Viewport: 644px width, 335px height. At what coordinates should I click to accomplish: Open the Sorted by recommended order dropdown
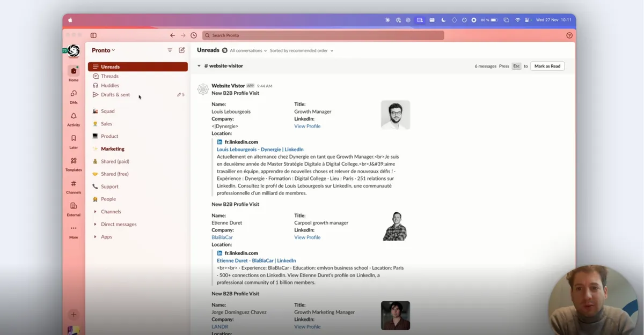pos(302,51)
